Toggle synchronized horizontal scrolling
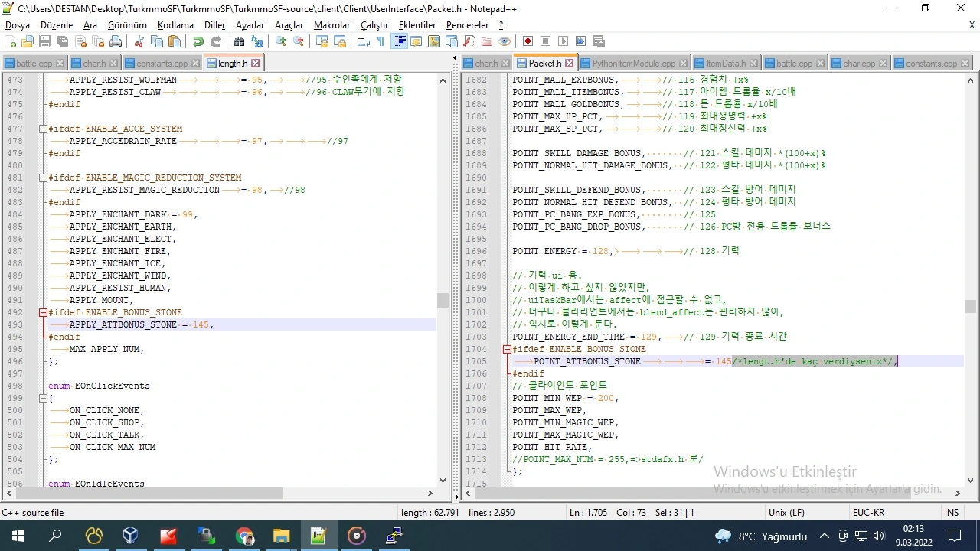This screenshot has height=551, width=980. (x=340, y=41)
